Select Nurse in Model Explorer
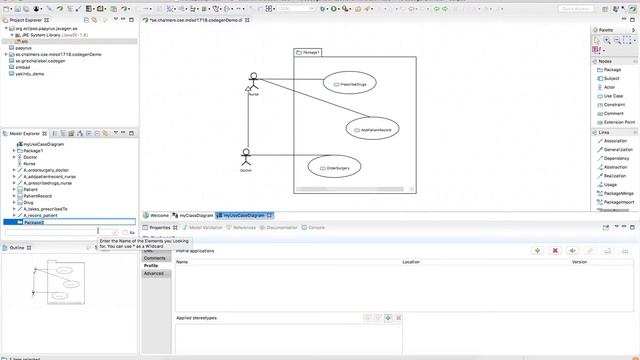The width and height of the screenshot is (640, 360). click(x=26, y=164)
